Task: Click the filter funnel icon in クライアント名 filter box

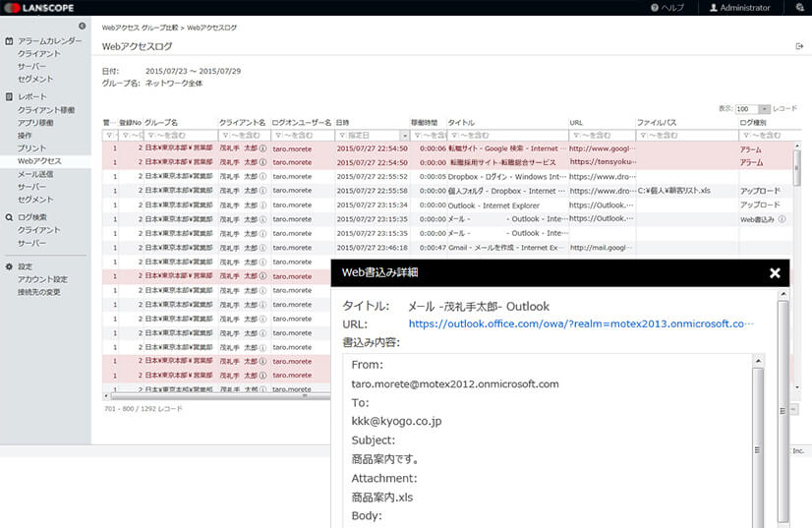Action: click(x=225, y=136)
